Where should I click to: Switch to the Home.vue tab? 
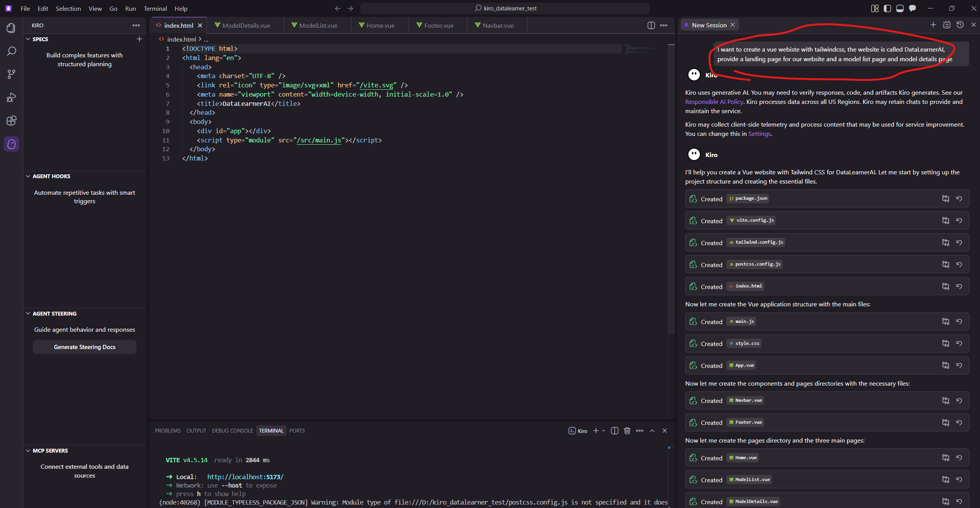(x=380, y=25)
